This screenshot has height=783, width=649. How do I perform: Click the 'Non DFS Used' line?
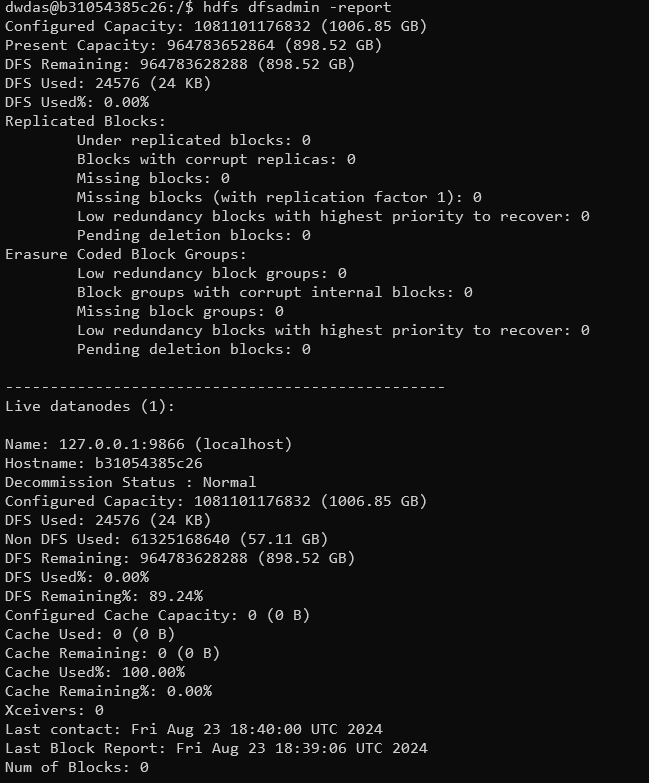tap(166, 539)
